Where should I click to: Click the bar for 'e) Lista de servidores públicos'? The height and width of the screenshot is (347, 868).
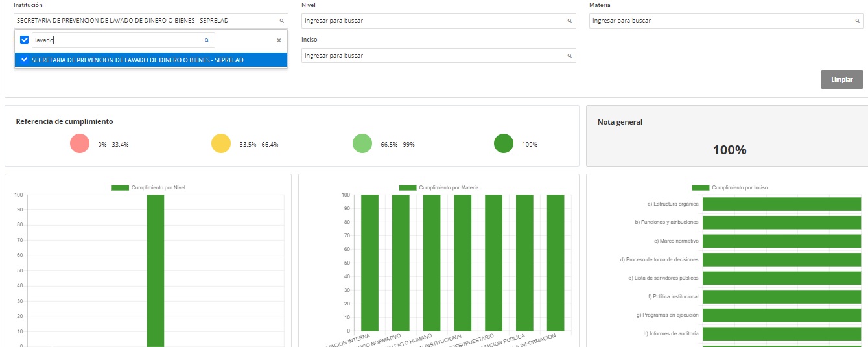tap(782, 278)
